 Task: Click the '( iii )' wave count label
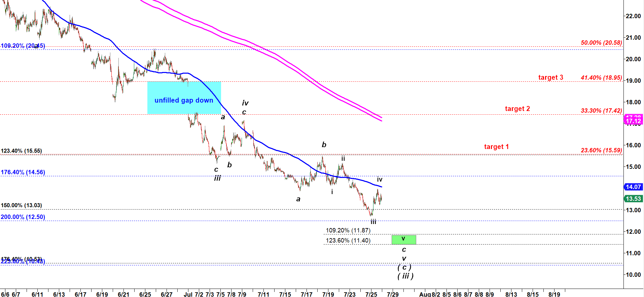(x=405, y=276)
